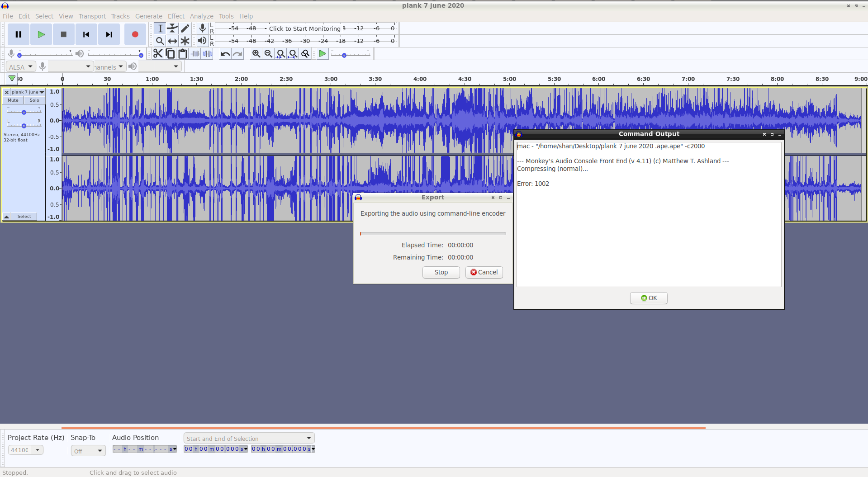Collapse the track using bottom arrow
Image resolution: width=868 pixels, height=477 pixels.
tap(7, 217)
